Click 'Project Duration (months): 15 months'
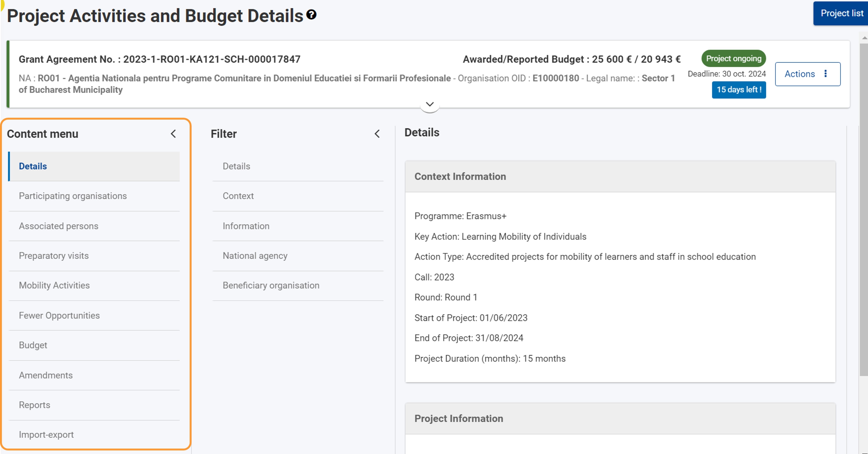The width and height of the screenshot is (868, 454). click(x=490, y=359)
